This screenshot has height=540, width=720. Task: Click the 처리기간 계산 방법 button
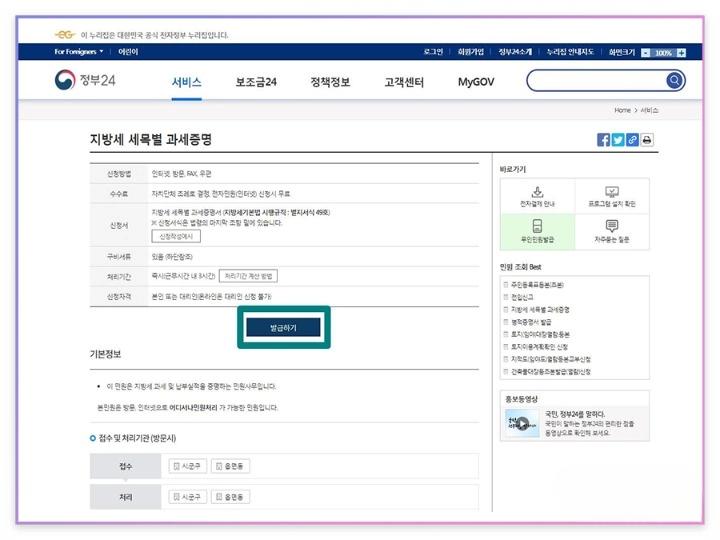tap(248, 276)
